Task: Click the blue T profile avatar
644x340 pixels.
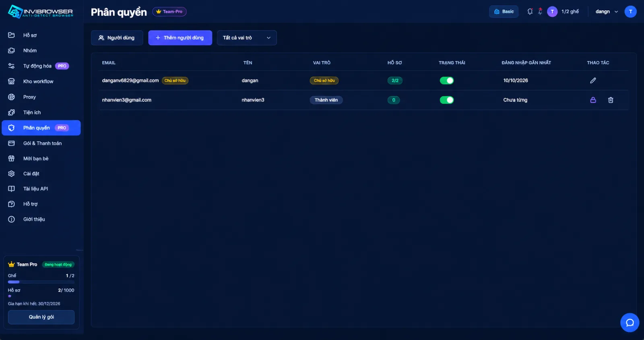Action: [630, 12]
